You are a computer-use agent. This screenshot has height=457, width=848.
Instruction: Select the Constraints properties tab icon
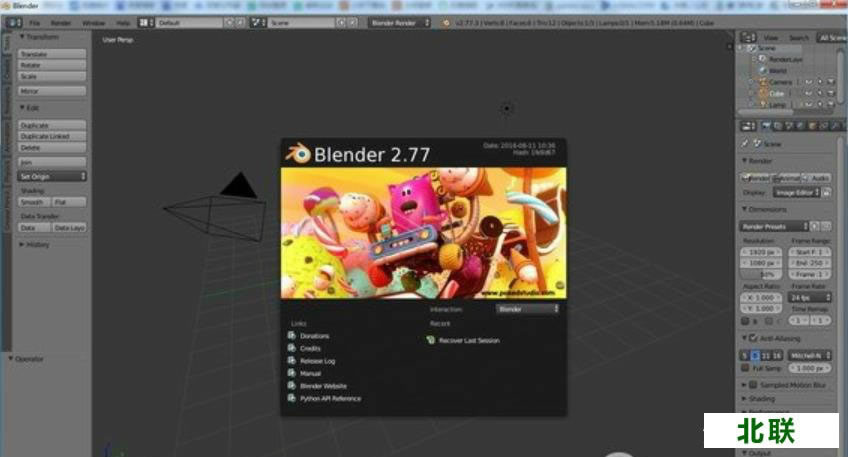(823, 126)
